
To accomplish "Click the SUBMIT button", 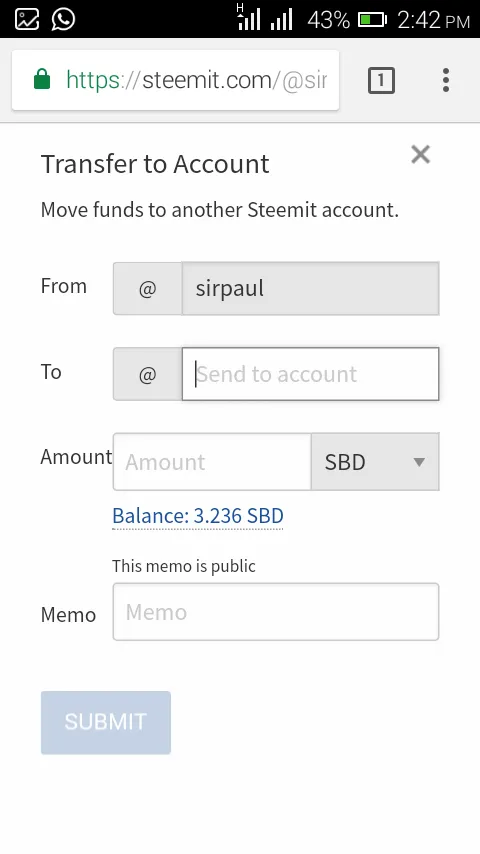I will point(106,722).
